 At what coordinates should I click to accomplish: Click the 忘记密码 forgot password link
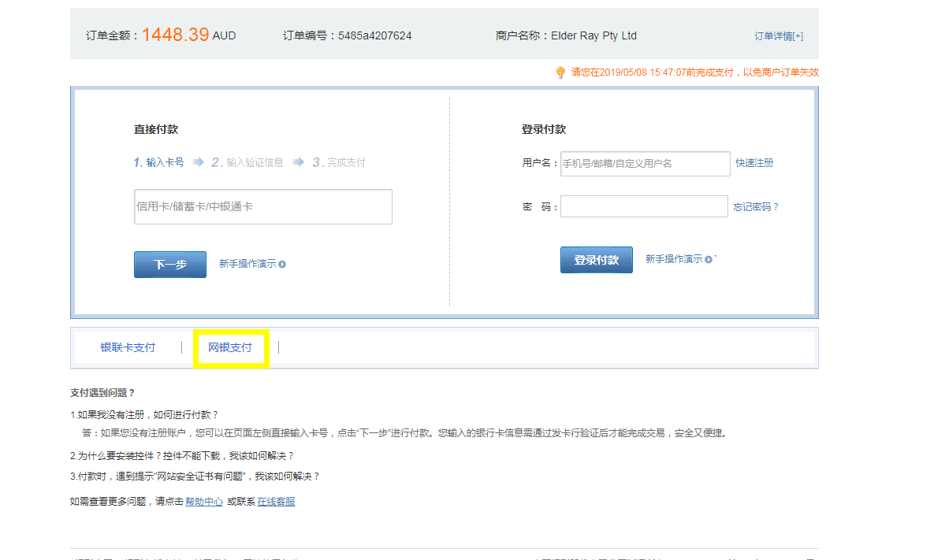[754, 206]
